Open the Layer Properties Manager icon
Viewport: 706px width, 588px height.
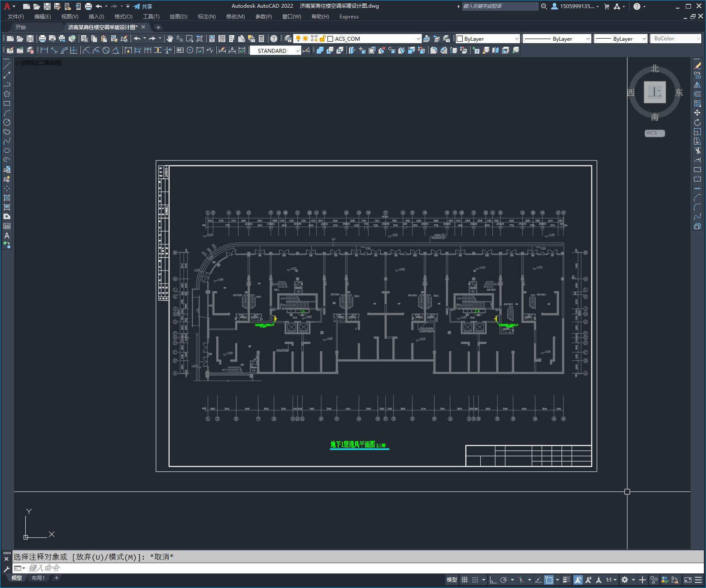pyautogui.click(x=288, y=39)
